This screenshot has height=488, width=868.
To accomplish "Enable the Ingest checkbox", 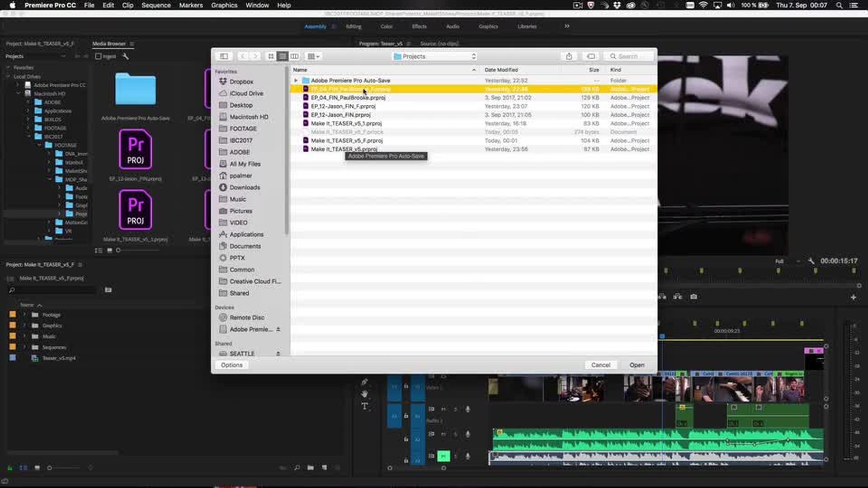I will click(98, 56).
